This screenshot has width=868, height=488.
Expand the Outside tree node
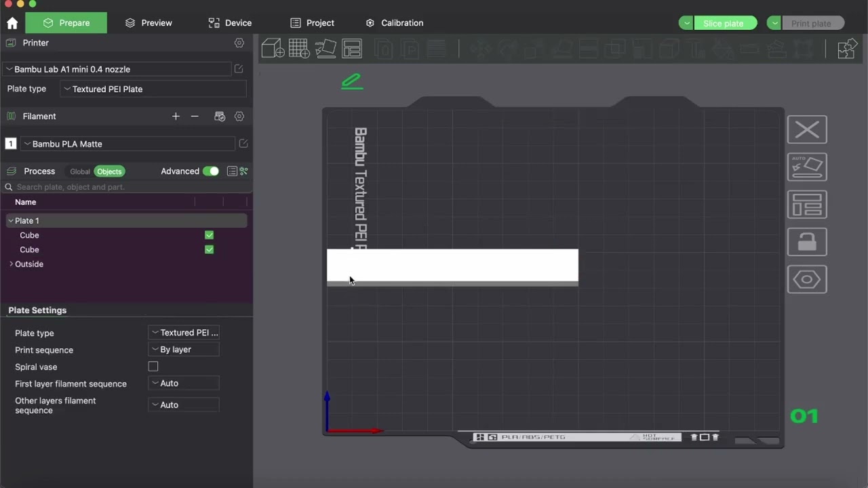coord(11,264)
